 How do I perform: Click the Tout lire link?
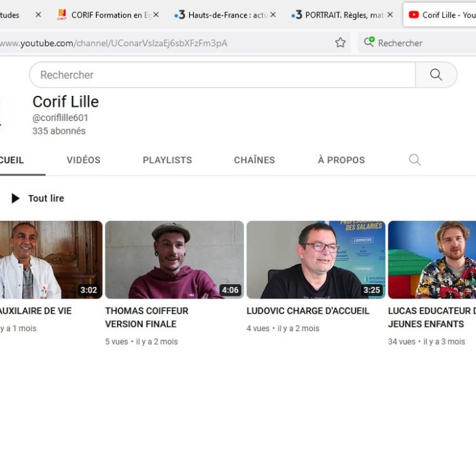[46, 199]
